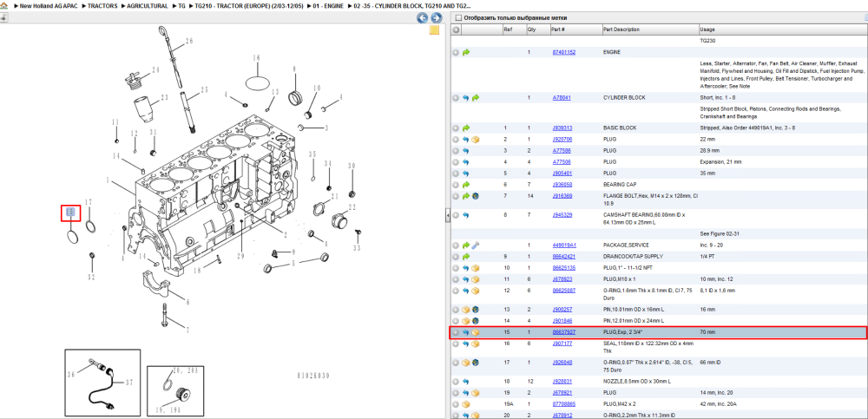Open part number link J939313
The width and height of the screenshot is (868, 419).
[x=562, y=128]
